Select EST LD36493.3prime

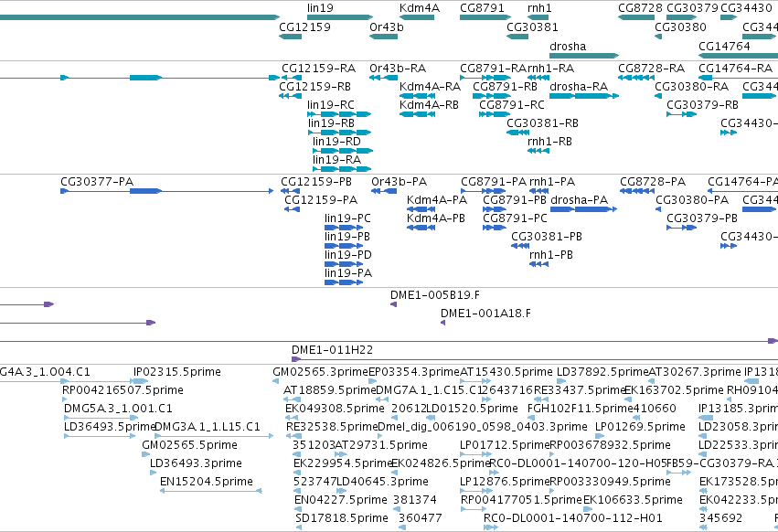[154, 473]
